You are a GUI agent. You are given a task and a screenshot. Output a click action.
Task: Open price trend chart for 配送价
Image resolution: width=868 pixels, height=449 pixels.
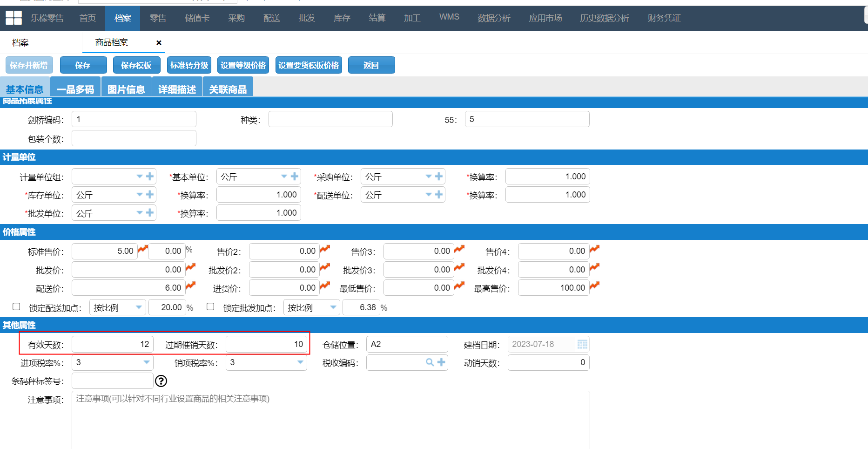click(x=190, y=286)
